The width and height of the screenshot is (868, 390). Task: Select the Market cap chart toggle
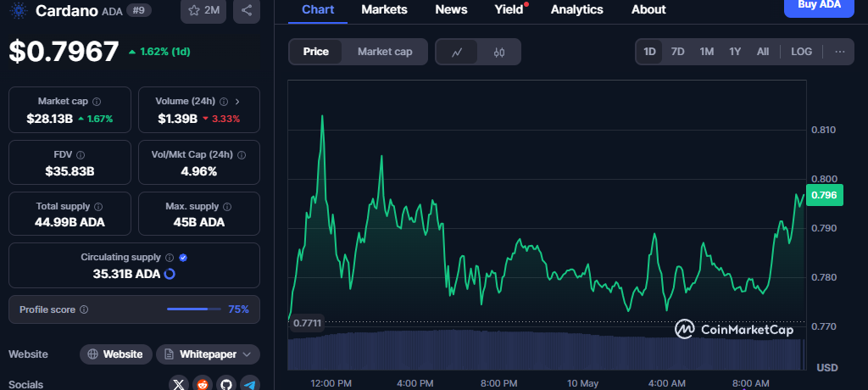[385, 52]
